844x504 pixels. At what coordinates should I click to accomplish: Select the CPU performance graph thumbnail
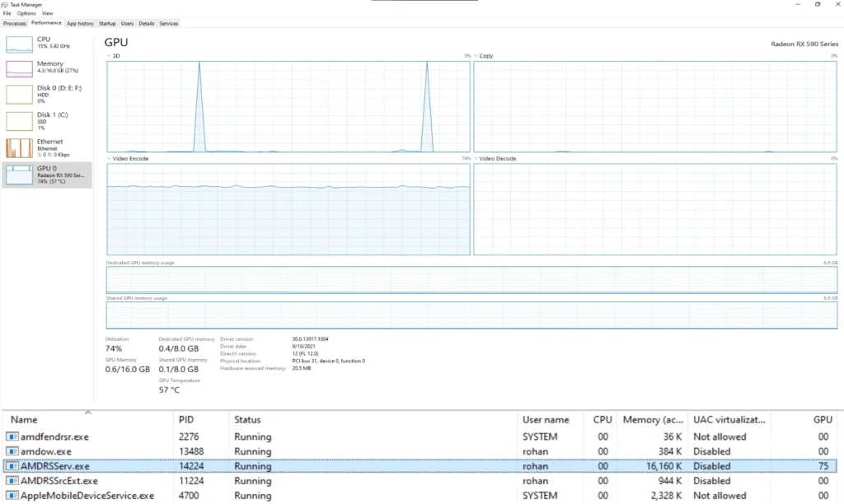coord(19,44)
